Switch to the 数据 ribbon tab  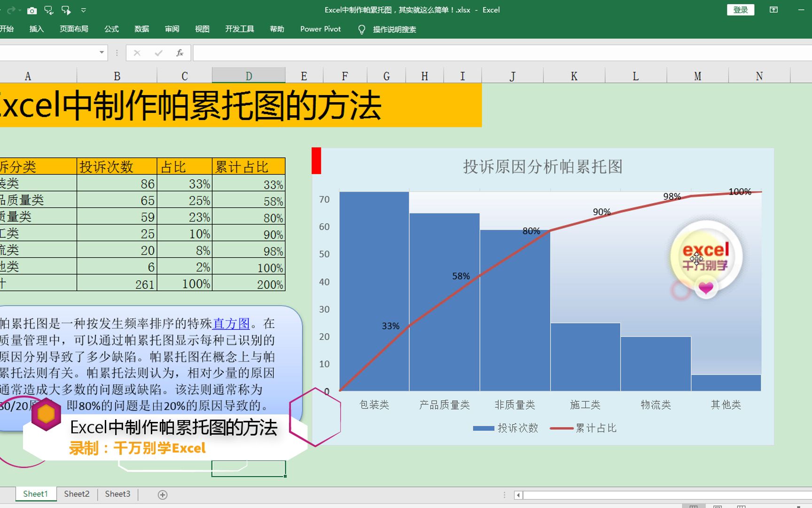pos(141,29)
